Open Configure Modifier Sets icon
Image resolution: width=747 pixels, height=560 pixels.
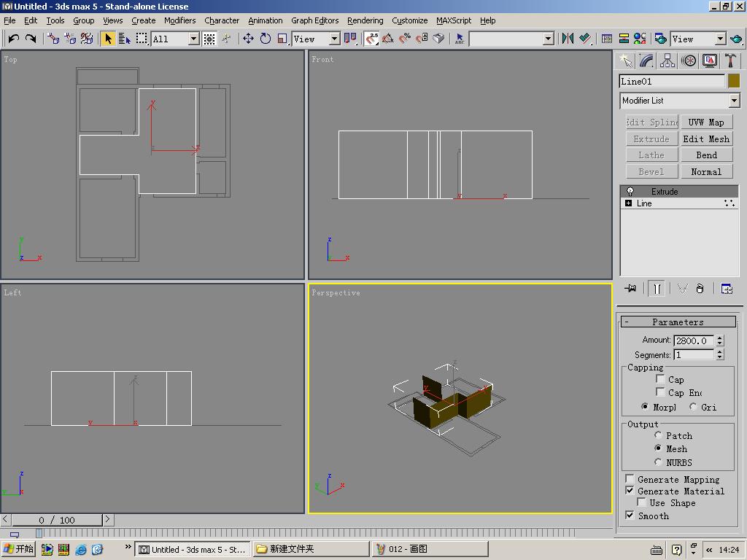tap(727, 289)
